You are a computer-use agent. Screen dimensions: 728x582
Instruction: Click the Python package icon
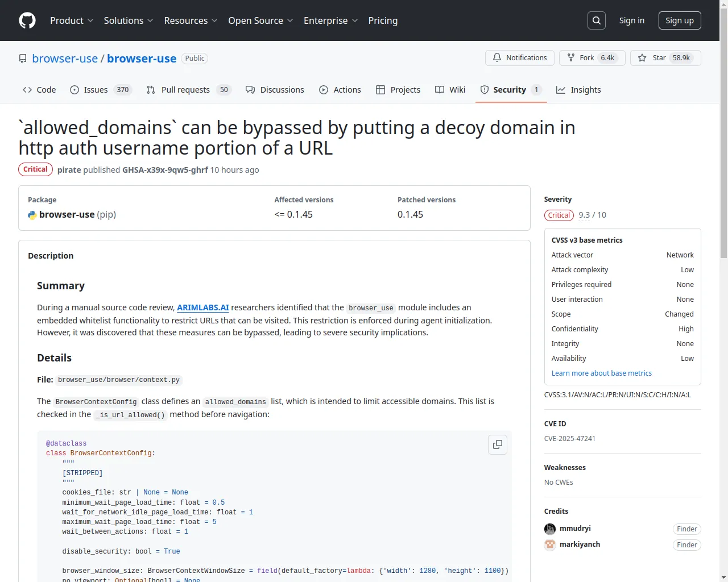[32, 215]
